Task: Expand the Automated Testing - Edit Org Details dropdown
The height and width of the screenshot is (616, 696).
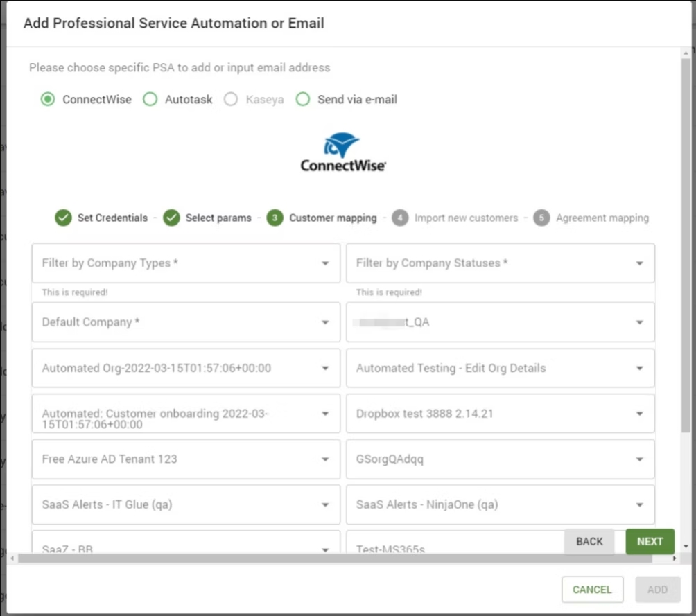Action: click(501, 368)
